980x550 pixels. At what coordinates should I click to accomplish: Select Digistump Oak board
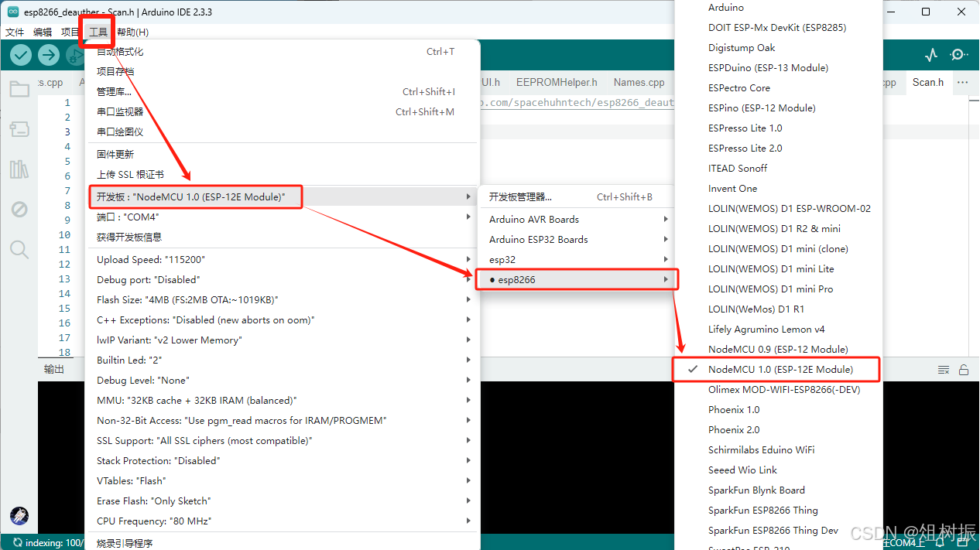pyautogui.click(x=778, y=47)
